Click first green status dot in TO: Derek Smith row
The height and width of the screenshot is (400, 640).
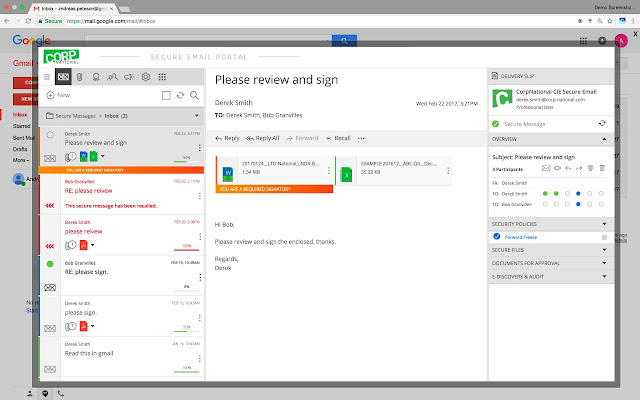tap(545, 193)
